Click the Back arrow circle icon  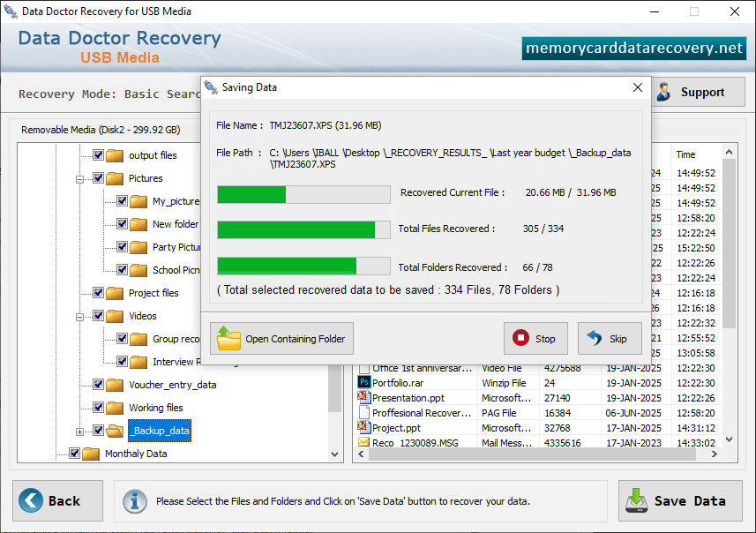[31, 500]
